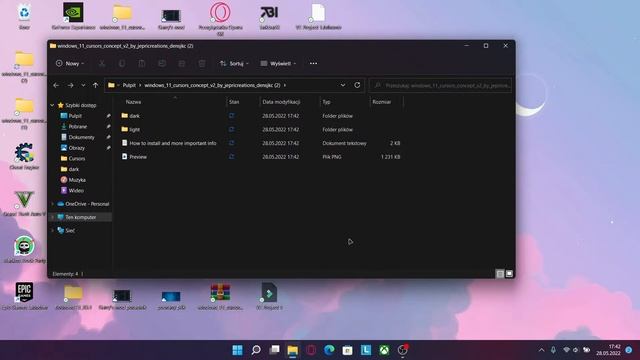This screenshot has height=360, width=640.
Task: Open Pobrane in the navigation pane
Action: pos(74,127)
